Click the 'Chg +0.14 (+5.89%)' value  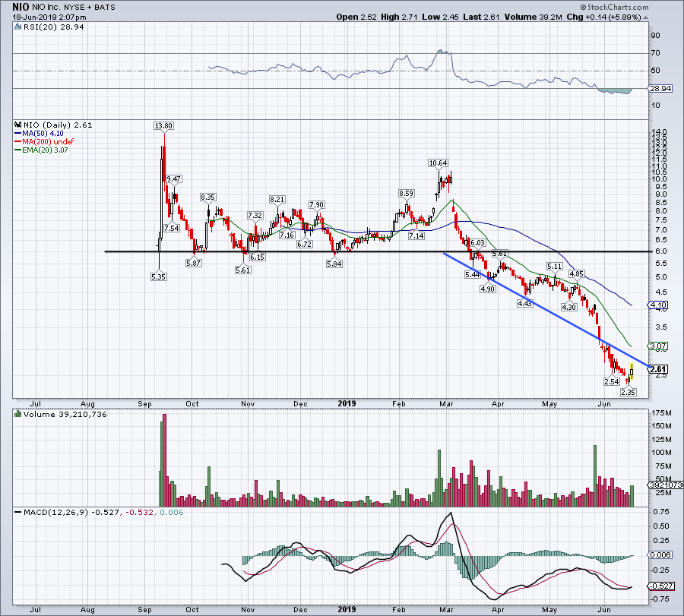[x=603, y=17]
